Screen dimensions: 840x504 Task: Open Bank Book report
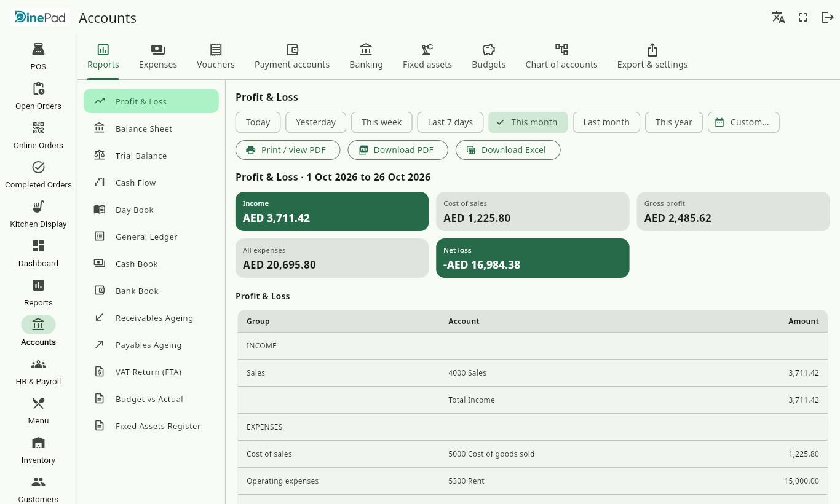pos(151,291)
